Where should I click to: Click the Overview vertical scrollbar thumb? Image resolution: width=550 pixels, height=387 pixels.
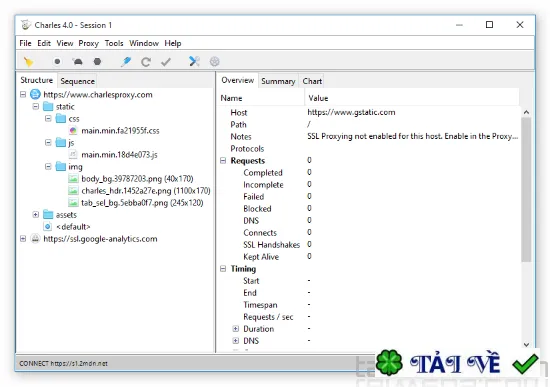point(526,189)
